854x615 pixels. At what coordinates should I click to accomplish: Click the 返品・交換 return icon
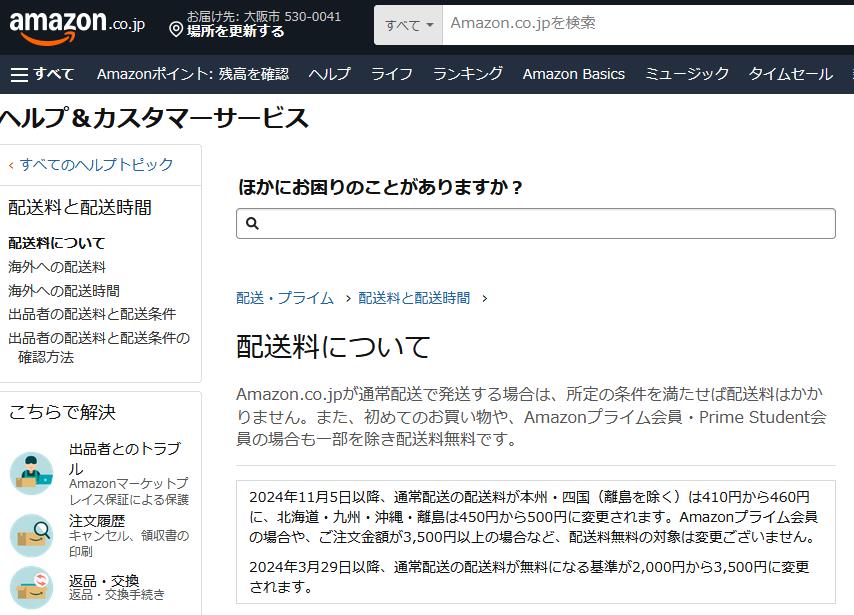point(32,587)
